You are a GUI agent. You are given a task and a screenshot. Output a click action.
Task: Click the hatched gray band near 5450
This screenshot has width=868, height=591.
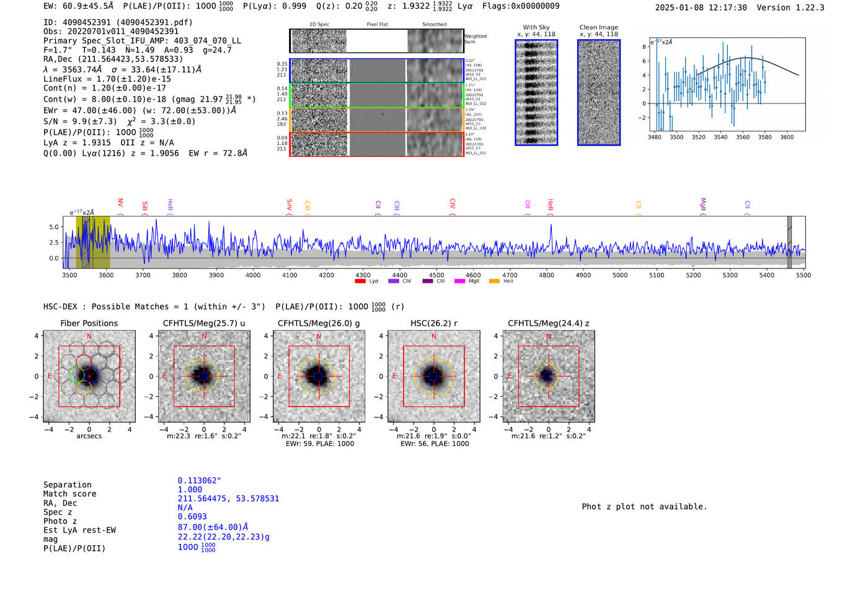789,242
